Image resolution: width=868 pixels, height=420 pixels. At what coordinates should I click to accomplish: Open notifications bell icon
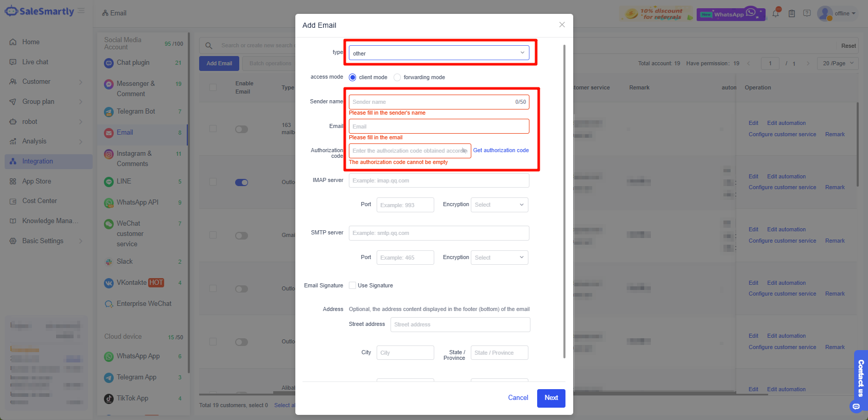[775, 13]
